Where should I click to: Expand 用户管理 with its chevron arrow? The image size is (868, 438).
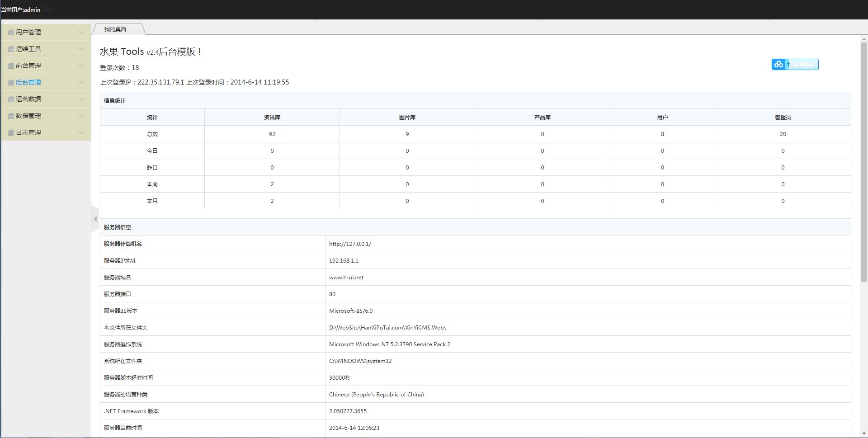click(81, 32)
